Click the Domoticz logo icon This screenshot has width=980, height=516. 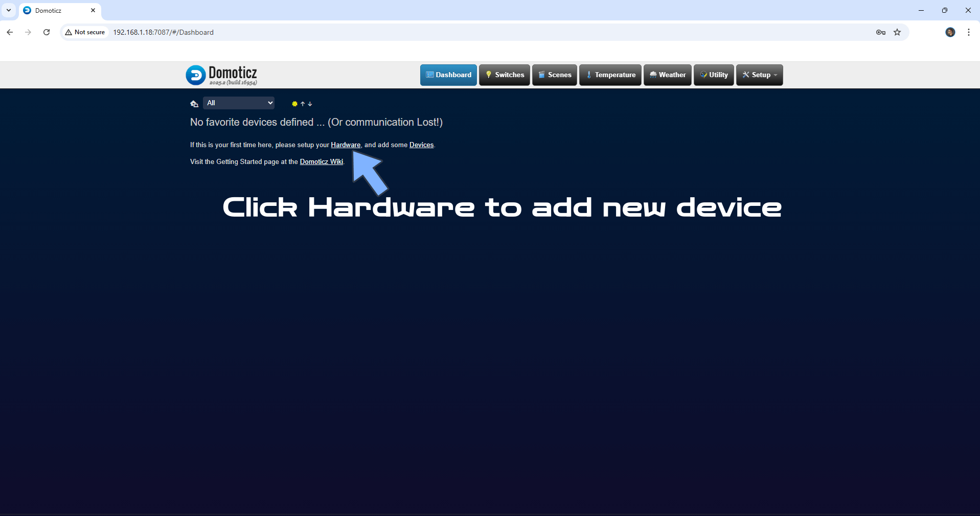(x=195, y=75)
